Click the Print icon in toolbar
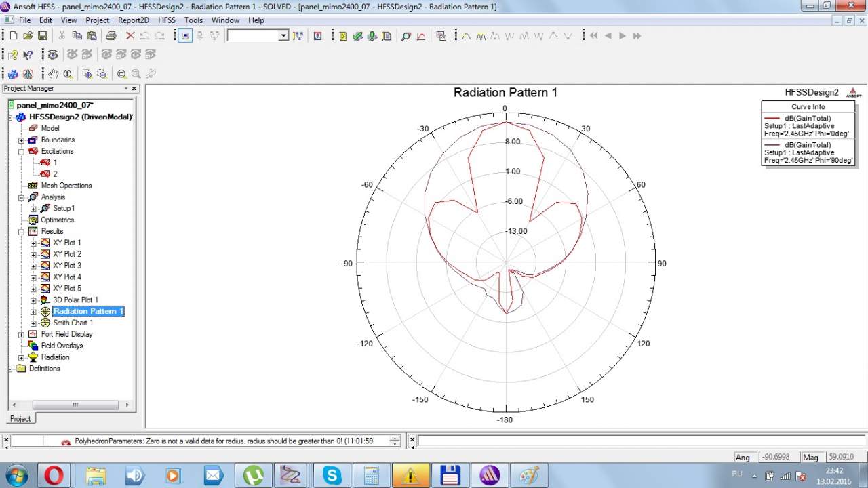Viewport: 868px width, 488px height. click(111, 36)
